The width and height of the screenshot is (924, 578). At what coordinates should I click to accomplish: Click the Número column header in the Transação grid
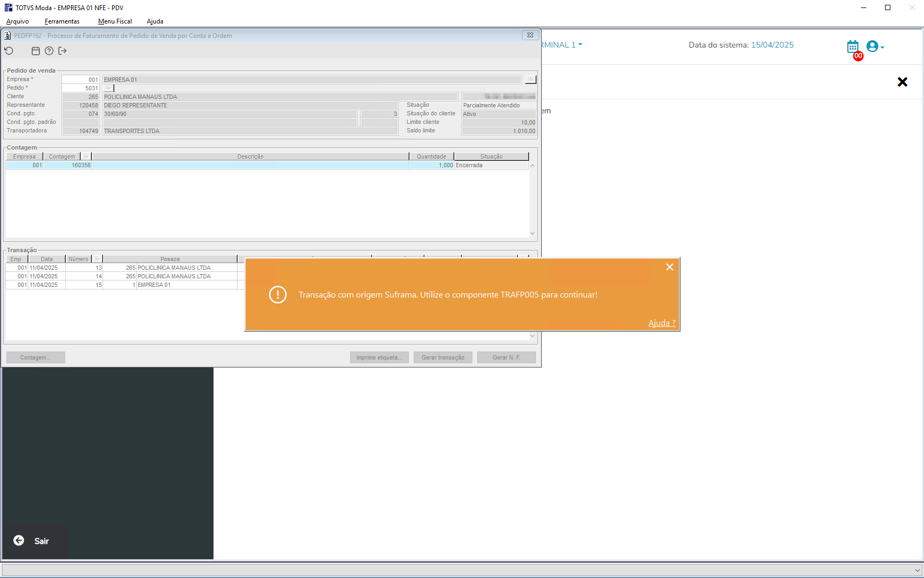pos(78,259)
